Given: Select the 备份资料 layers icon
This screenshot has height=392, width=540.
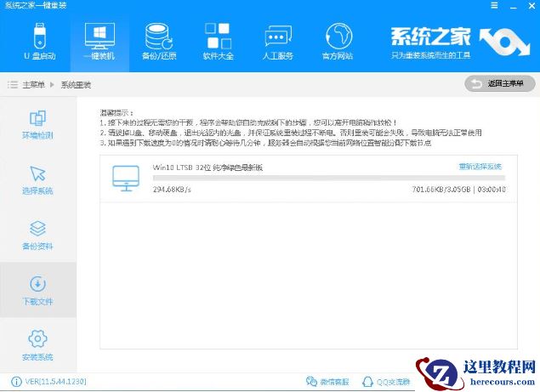Looking at the screenshot, I should point(37,229).
